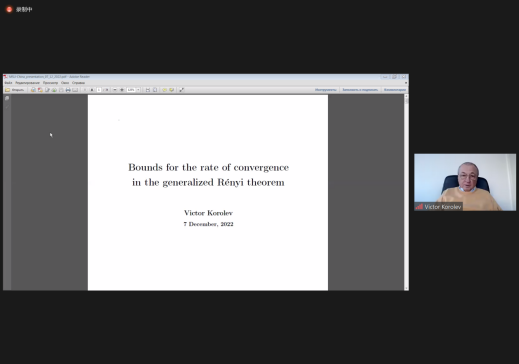The width and height of the screenshot is (519, 364).
Task: Show the page thumbnails side panel
Action: [7, 98]
